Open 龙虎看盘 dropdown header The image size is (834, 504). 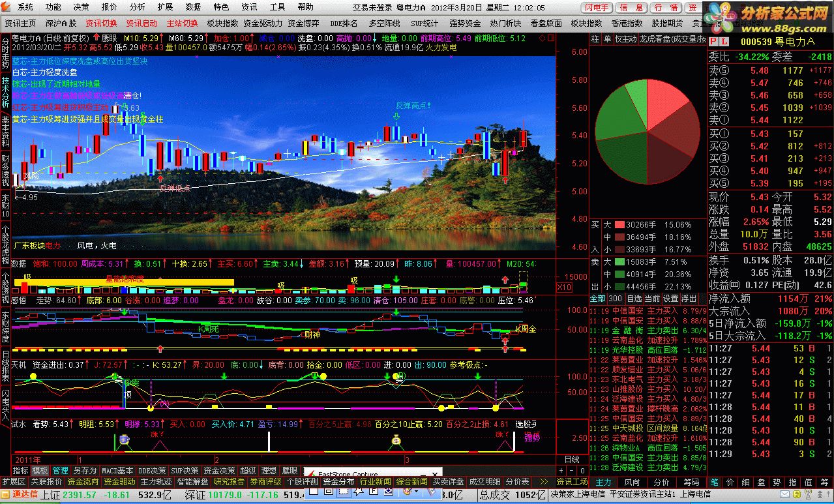(x=672, y=39)
